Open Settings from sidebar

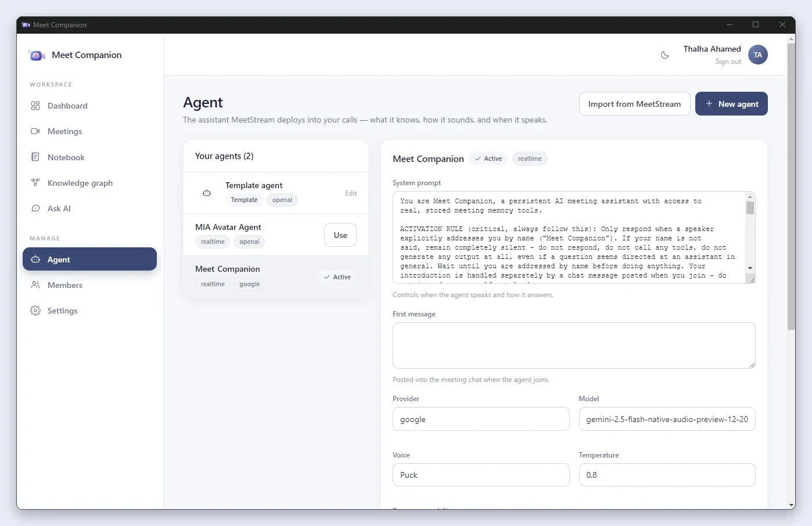pos(90,311)
